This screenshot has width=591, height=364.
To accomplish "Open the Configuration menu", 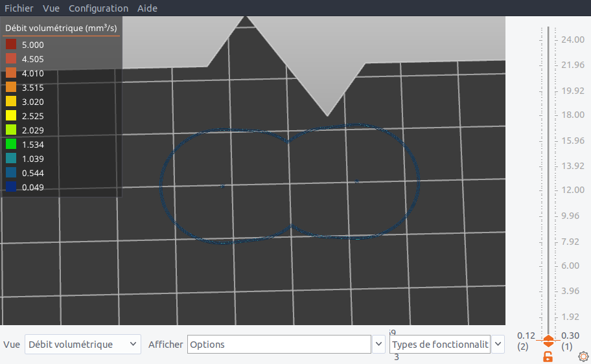I will [98, 8].
